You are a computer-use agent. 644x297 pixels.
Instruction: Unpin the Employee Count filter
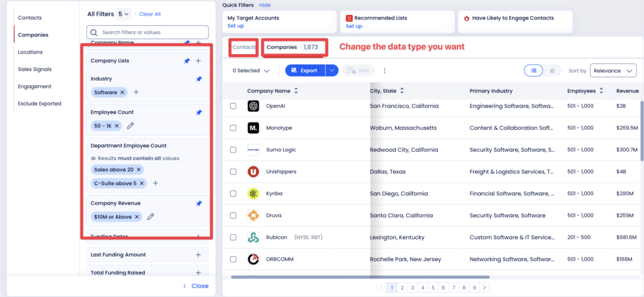click(199, 112)
